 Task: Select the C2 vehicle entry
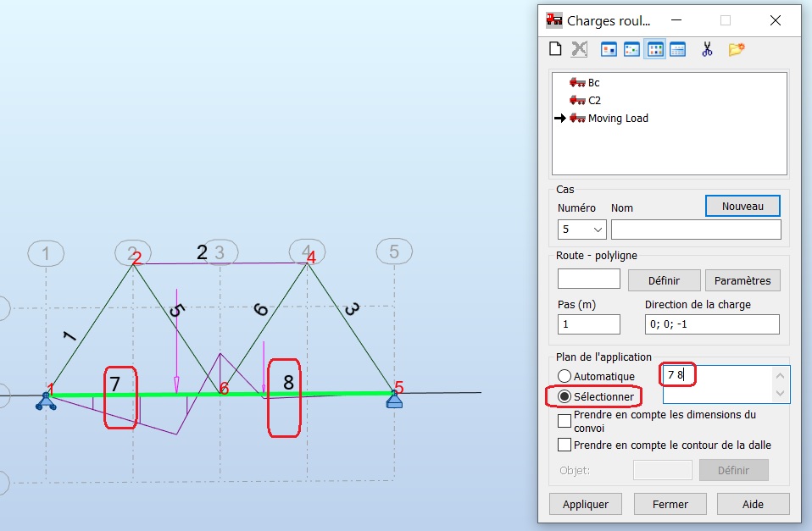point(594,101)
